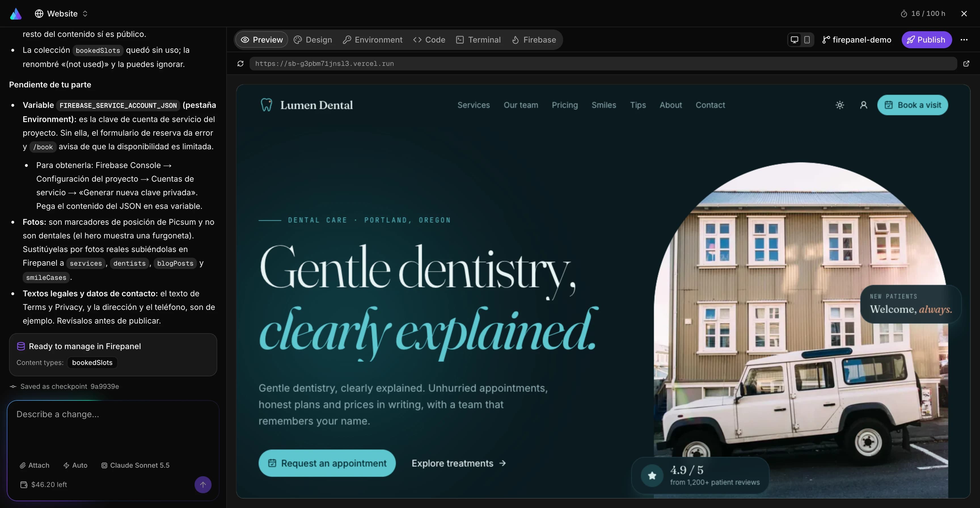
Task: Click the preview URL address field
Action: pos(603,64)
